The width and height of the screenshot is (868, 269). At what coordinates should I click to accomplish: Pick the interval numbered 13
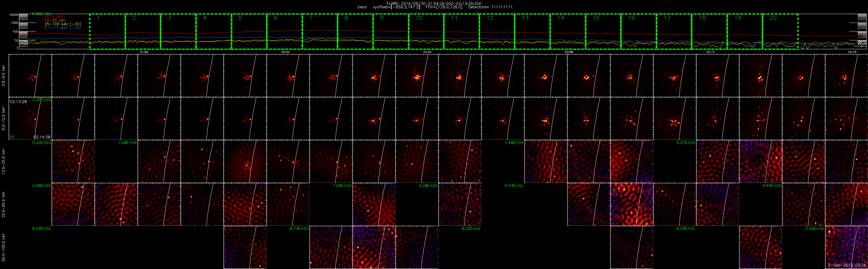pos(532,32)
